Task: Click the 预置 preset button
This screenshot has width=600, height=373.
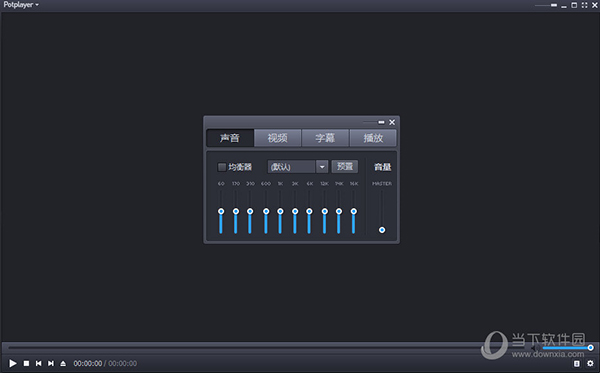Action: pos(345,166)
